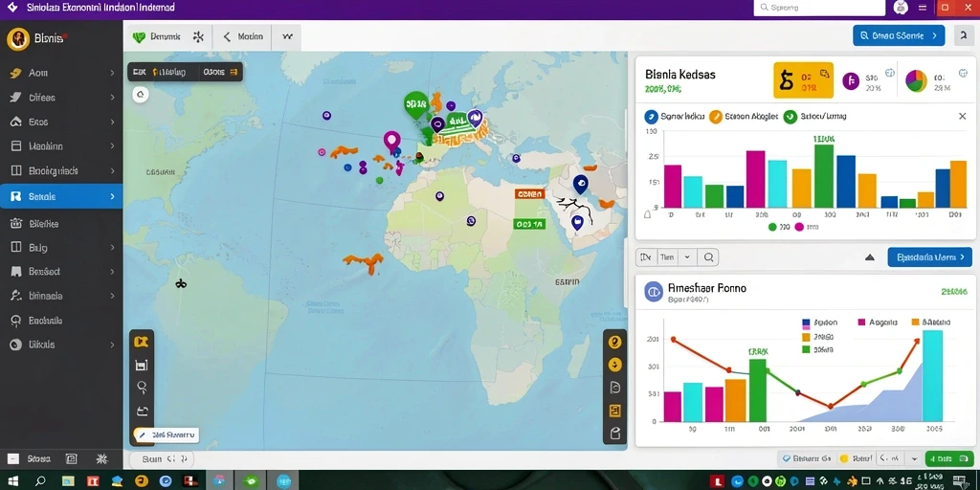Viewport: 980px width, 490px height.
Task: Open the dropdown arrow in the bottom bar
Action: (x=914, y=458)
